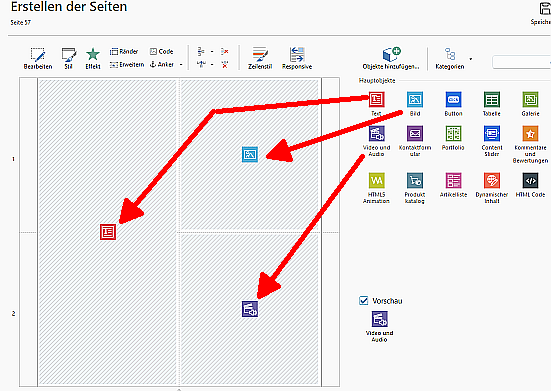
Task: Select the Text object icon in Hauptobjekte
Action: coord(376,99)
